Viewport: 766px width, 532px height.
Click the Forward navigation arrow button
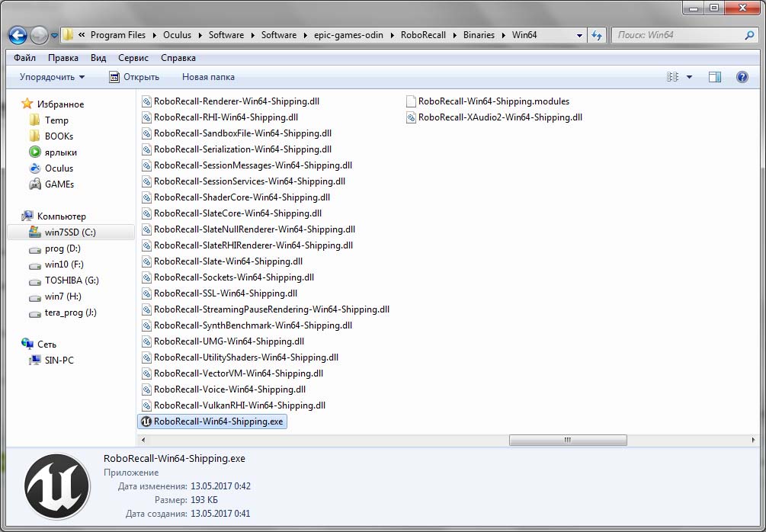39,35
